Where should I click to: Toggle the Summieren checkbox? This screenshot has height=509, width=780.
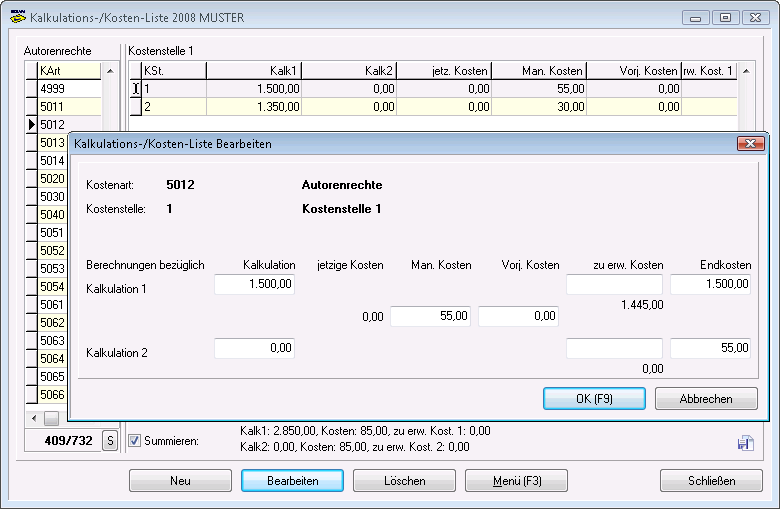pos(135,440)
